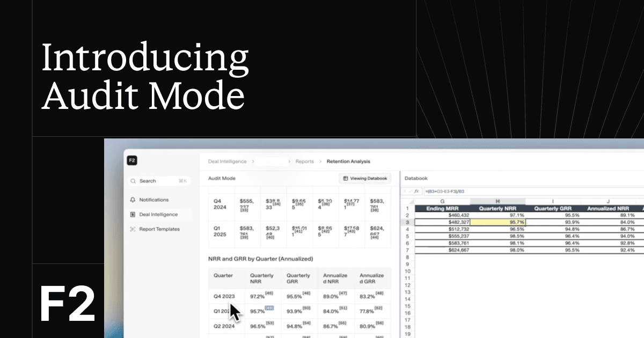Select the Search icon in the sidebar
Screen dimensions: 644x338
click(133, 181)
